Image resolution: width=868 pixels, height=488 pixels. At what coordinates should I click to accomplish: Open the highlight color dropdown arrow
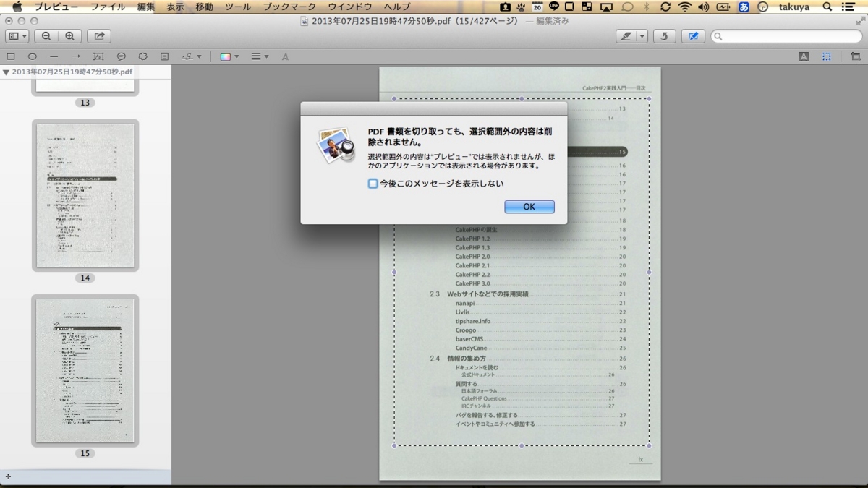(642, 36)
